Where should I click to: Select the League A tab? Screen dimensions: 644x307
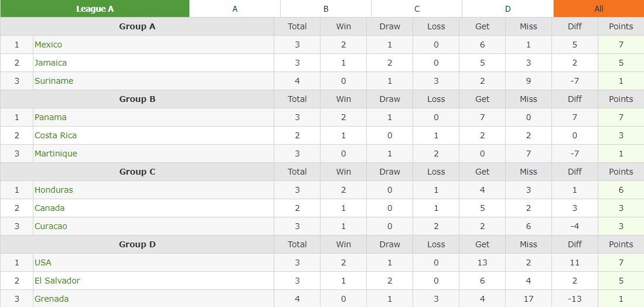pos(95,9)
